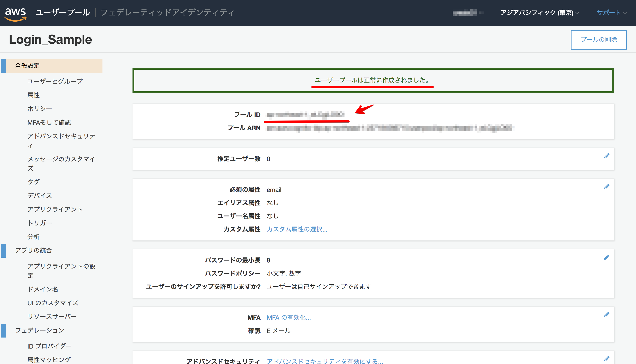Open 属性 sidebar item
The height and width of the screenshot is (364, 636).
point(34,95)
